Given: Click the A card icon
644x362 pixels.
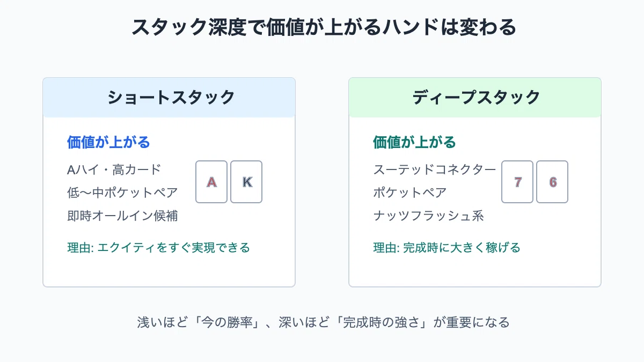Looking at the screenshot, I should (x=211, y=182).
